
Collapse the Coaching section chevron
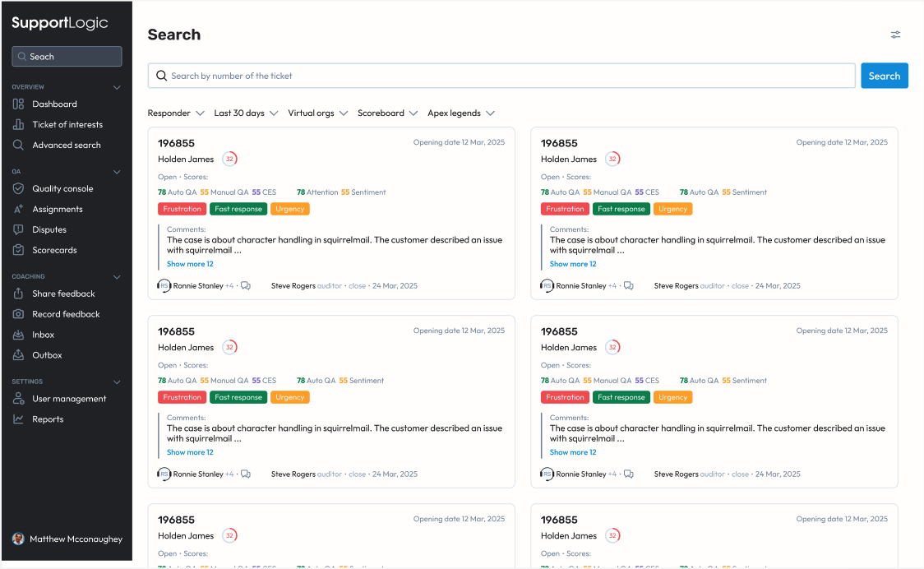coord(117,277)
